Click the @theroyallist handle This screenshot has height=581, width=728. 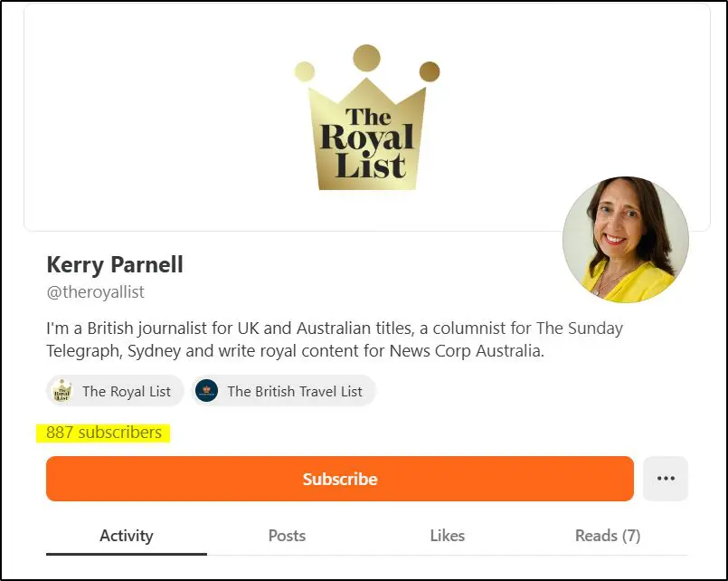point(95,292)
